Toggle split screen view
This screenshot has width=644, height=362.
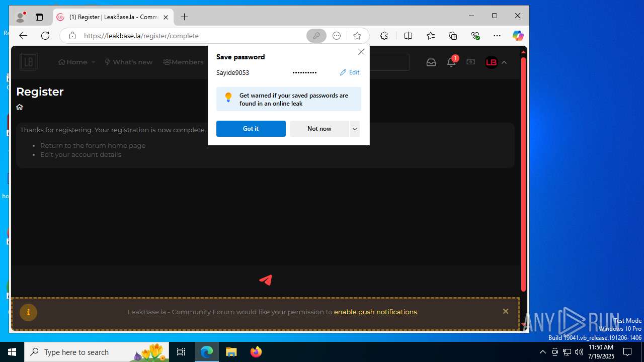click(408, 36)
